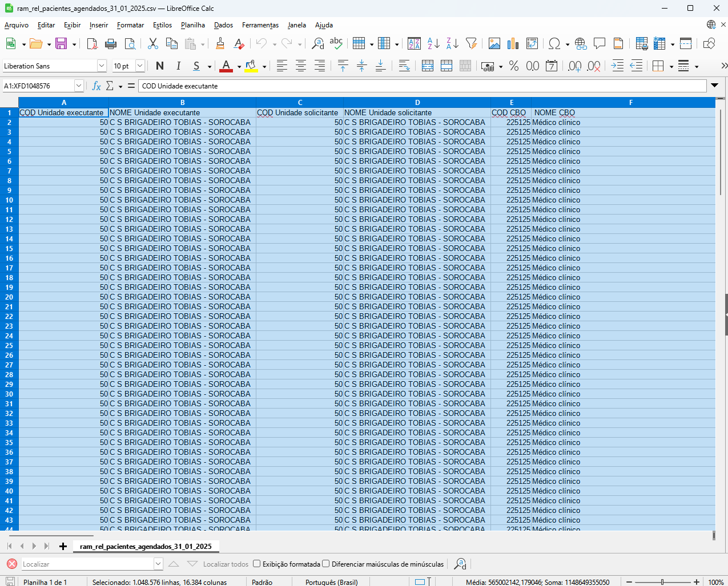Click the Clone Formatting paintbrush icon
Screen dimensions: 728x586
point(220,44)
